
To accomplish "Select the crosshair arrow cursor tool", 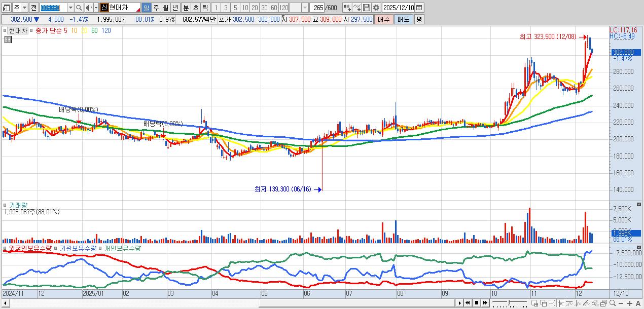I will point(561,303).
